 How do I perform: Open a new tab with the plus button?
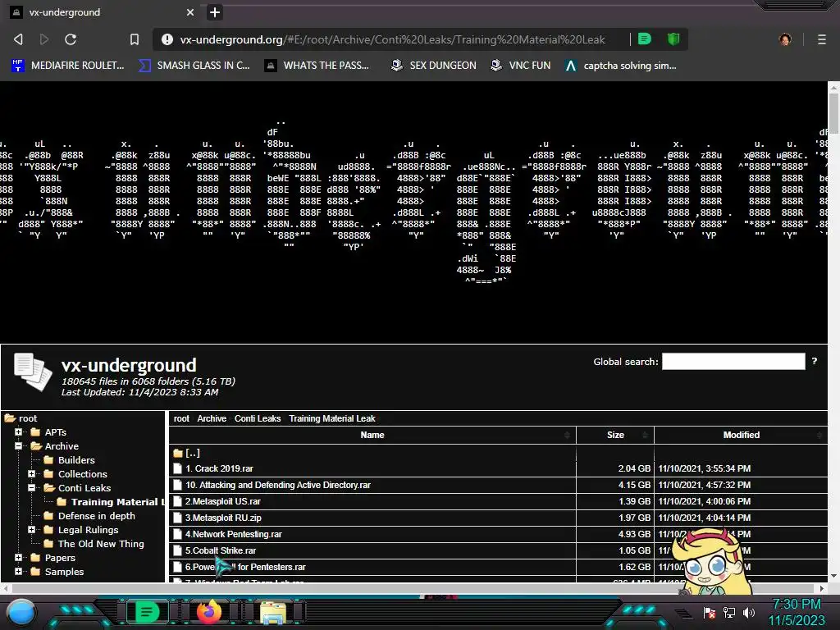pyautogui.click(x=214, y=12)
